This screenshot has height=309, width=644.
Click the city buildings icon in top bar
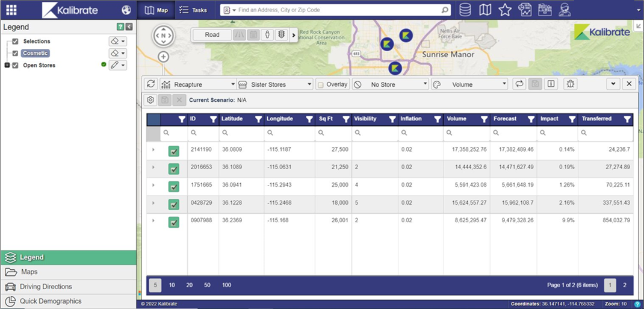[x=545, y=10]
